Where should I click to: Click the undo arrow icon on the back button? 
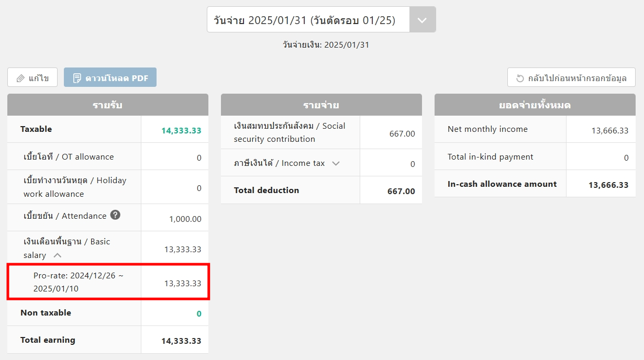(520, 78)
